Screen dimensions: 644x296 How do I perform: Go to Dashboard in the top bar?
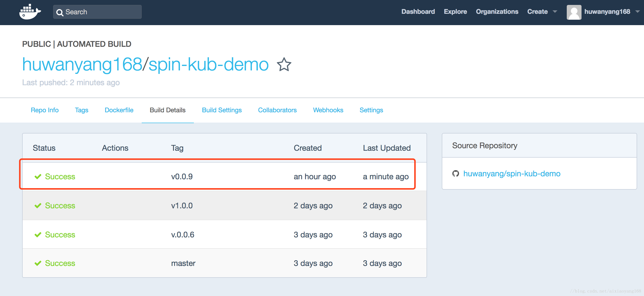point(418,12)
